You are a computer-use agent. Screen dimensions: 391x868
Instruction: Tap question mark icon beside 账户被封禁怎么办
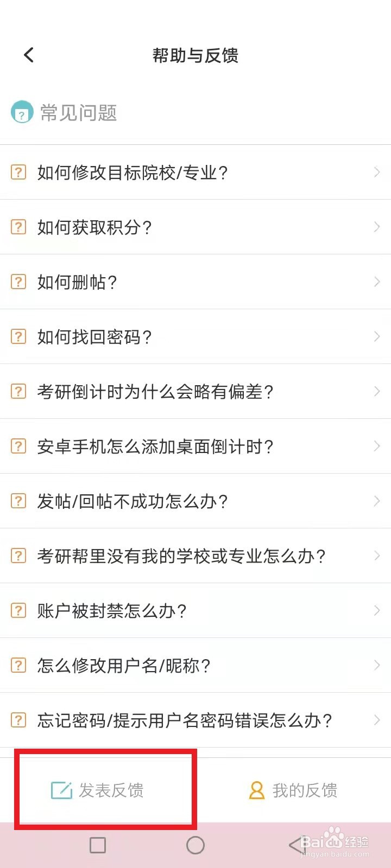point(18,610)
